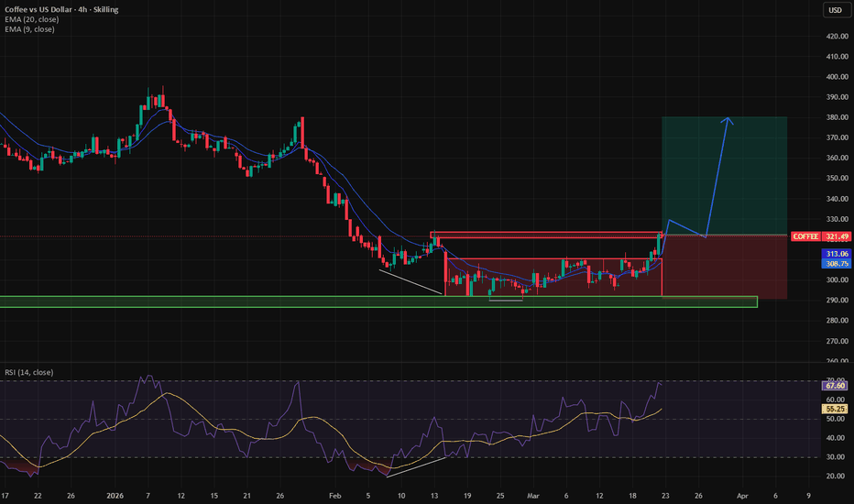Click the 270.00 price axis label
854x504 pixels.
838,341
